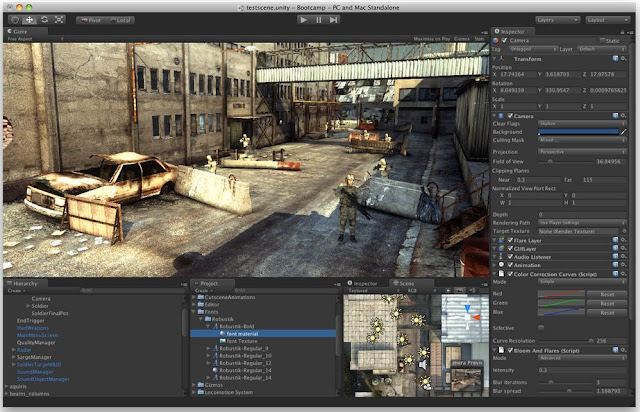Open the Rendering Path dropdown

click(x=582, y=223)
